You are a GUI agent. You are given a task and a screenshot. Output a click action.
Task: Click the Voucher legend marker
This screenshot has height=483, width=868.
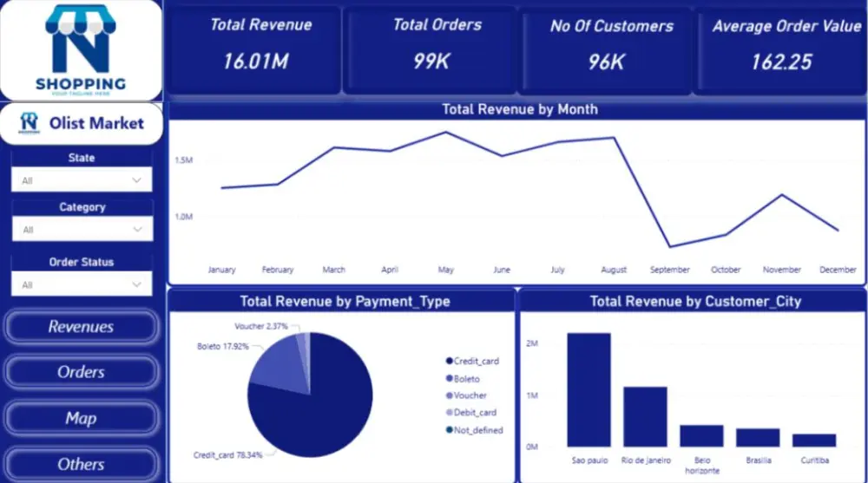[x=450, y=395]
